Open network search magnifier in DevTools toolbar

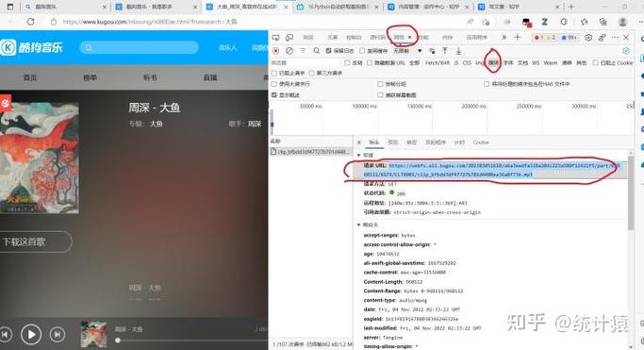tap(316, 51)
